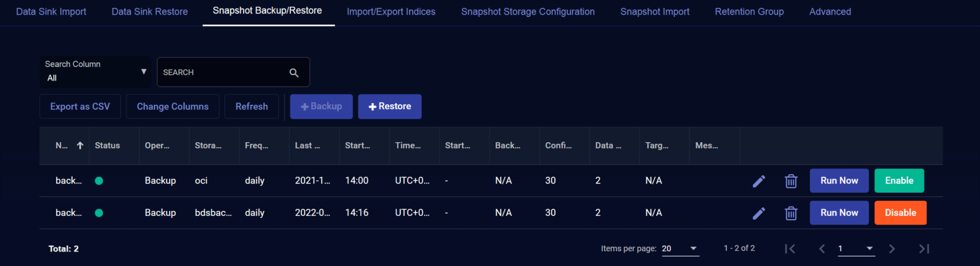Open the Retention Group tab

749,12
